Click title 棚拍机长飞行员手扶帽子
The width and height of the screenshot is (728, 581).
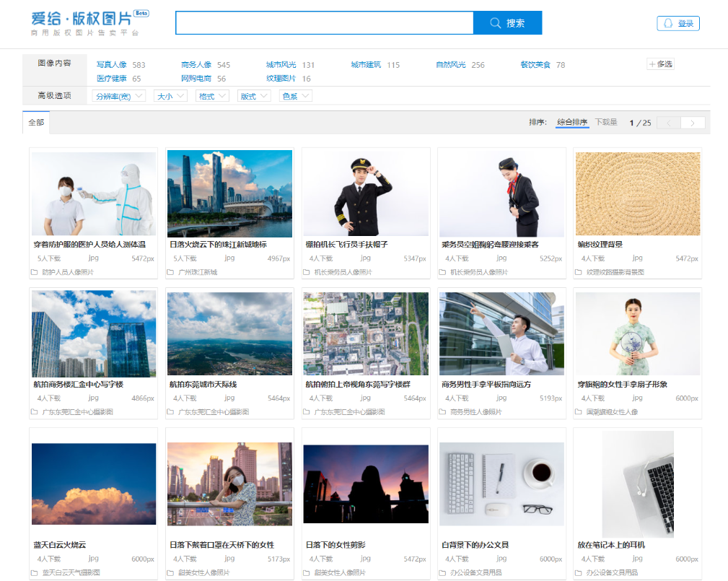coord(346,244)
